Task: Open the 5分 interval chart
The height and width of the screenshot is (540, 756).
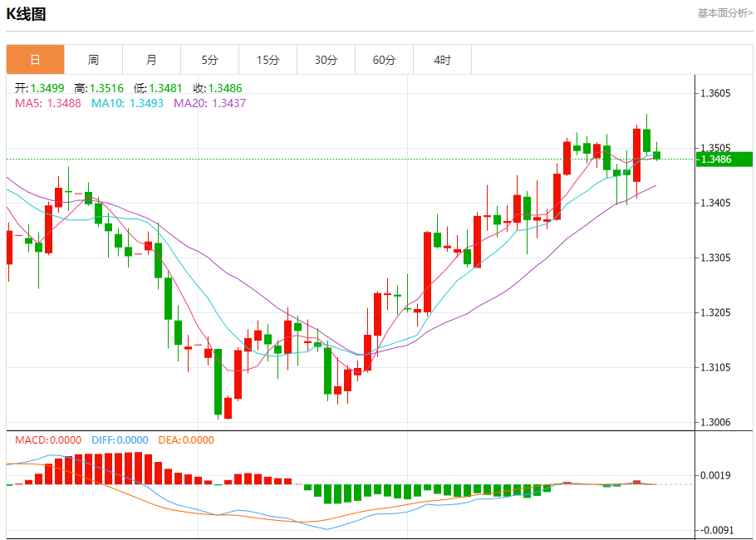Action: coord(209,60)
